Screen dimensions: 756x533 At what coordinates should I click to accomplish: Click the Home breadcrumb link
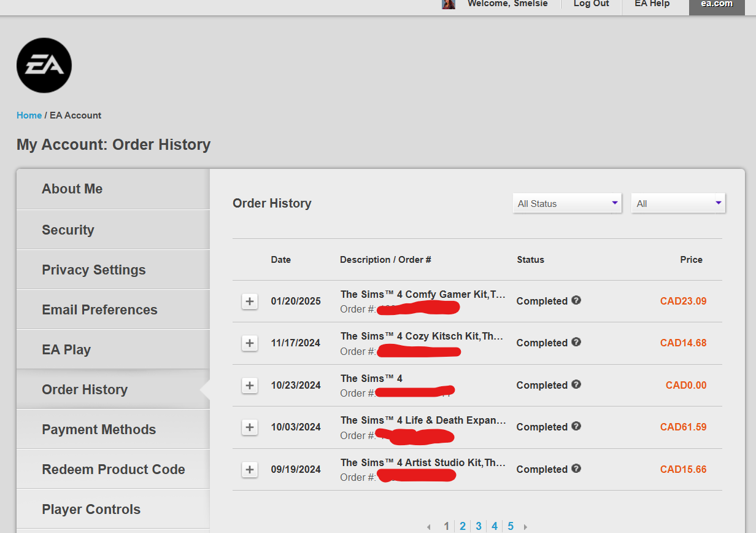(x=29, y=115)
